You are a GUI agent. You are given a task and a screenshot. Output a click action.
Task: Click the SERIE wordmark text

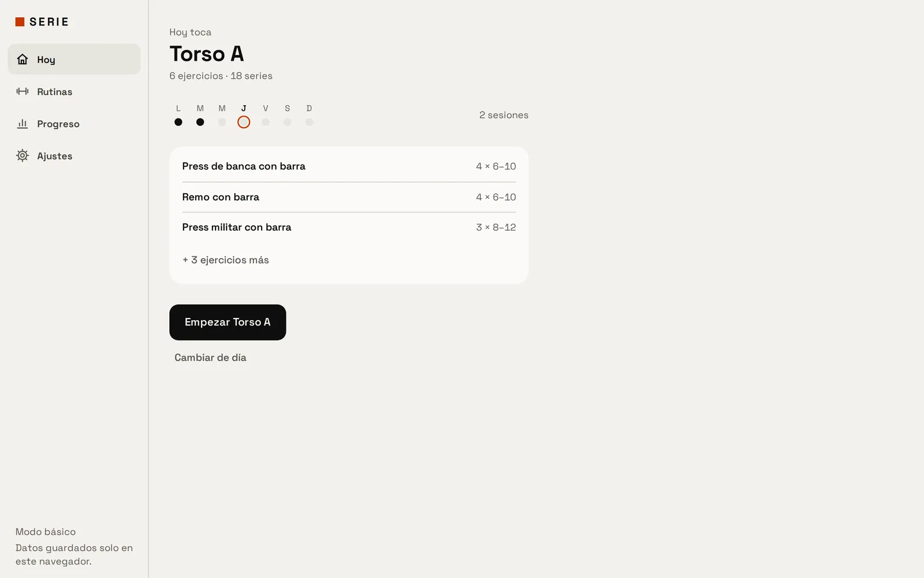(49, 22)
